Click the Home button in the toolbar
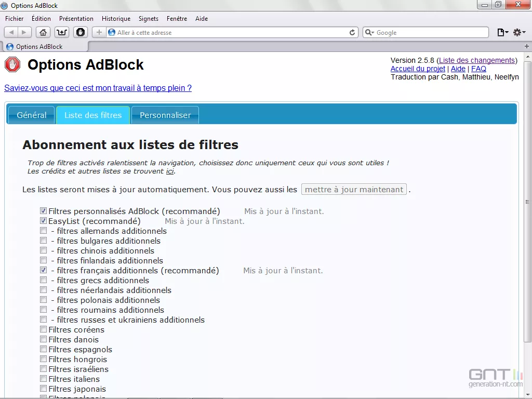This screenshot has width=532, height=399. tap(43, 32)
